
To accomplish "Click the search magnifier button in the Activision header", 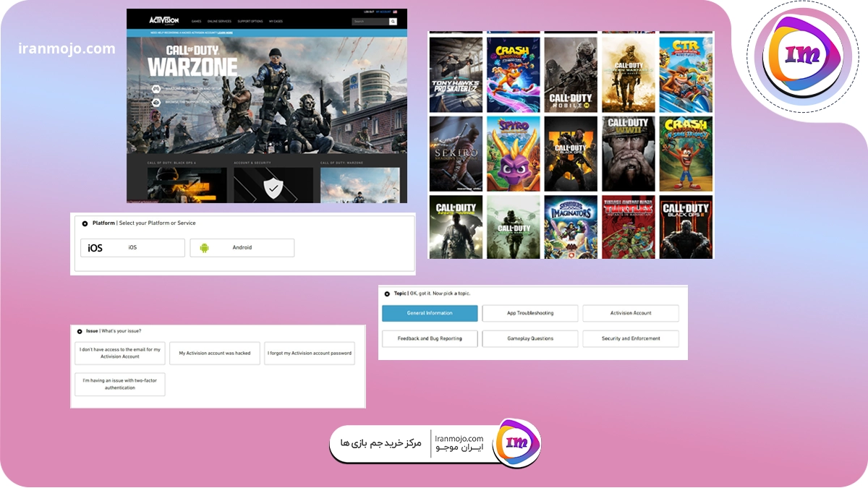I will (x=393, y=22).
